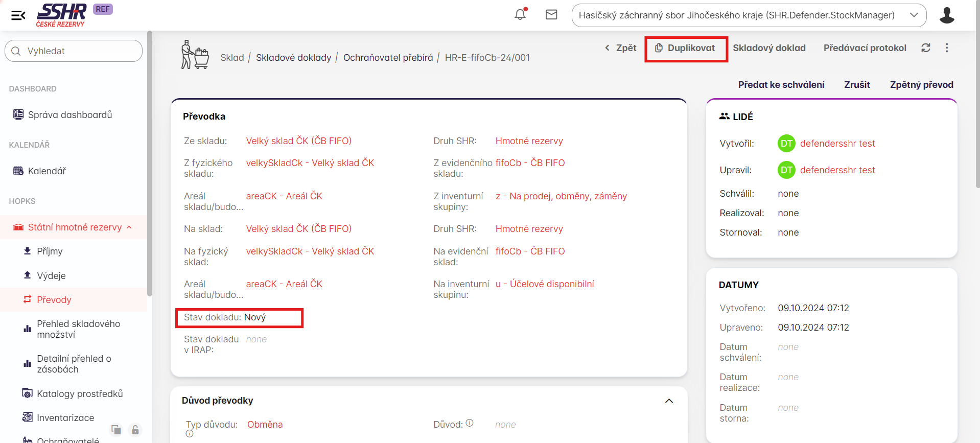The height and width of the screenshot is (443, 980).
Task: Click the info icon next to Důvod
Action: [470, 423]
